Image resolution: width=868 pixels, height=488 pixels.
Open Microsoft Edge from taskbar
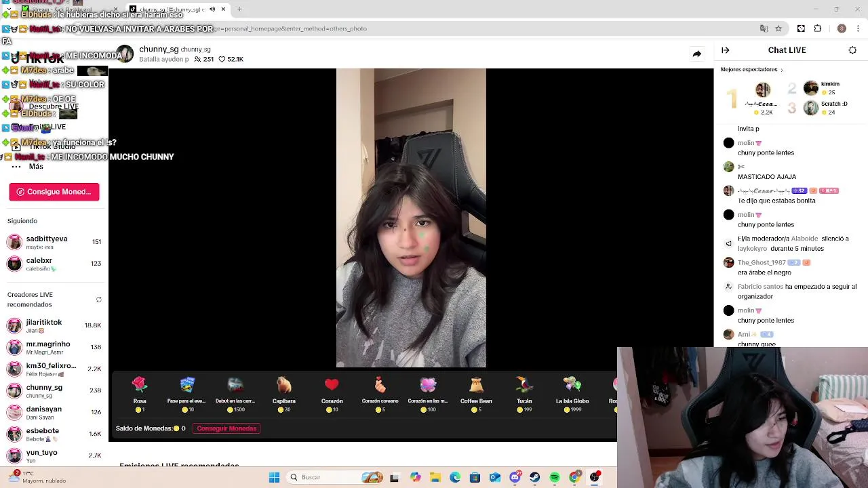click(x=455, y=477)
